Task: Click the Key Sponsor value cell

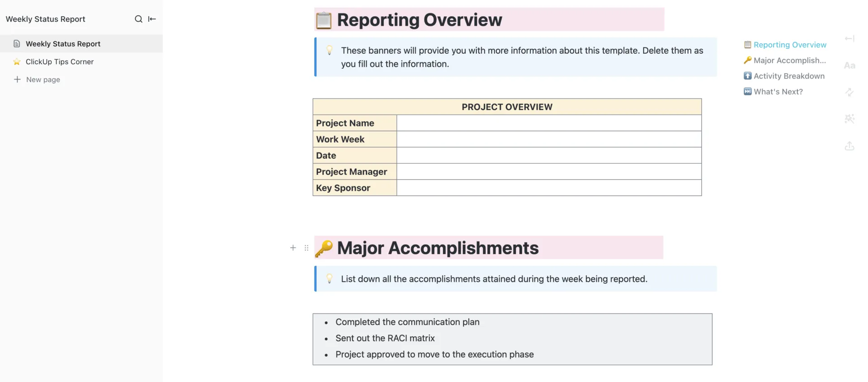Action: point(549,188)
